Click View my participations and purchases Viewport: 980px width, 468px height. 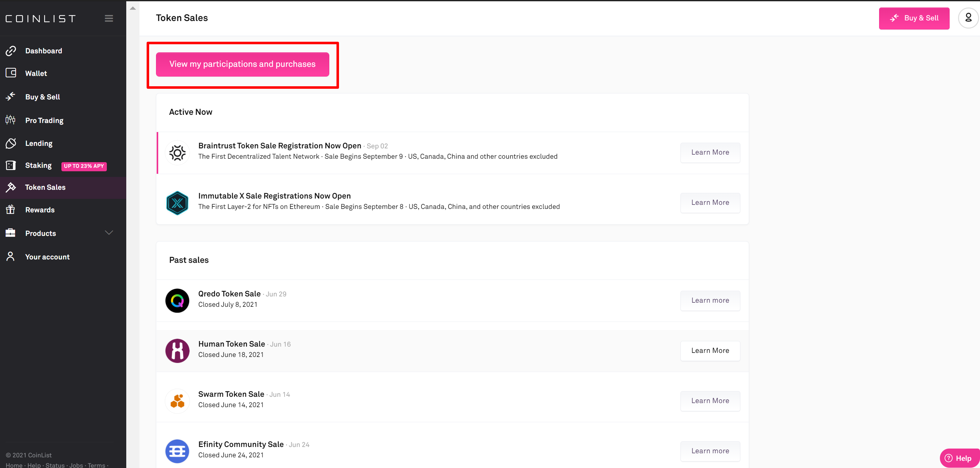point(242,64)
